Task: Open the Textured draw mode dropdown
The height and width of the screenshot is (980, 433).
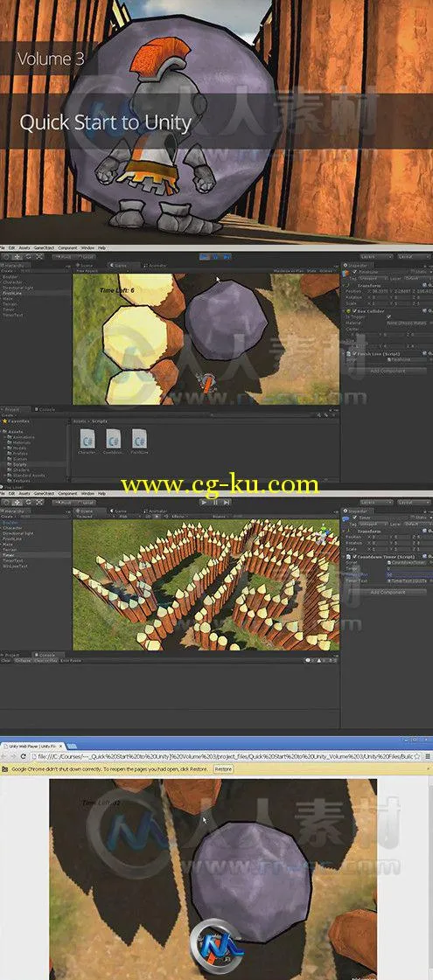Action: coord(94,517)
